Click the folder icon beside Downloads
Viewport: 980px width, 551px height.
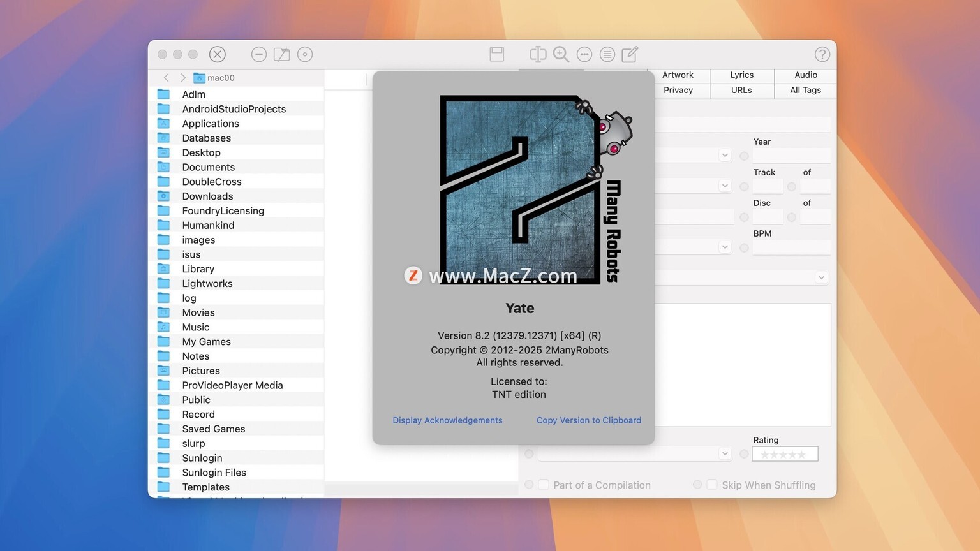pos(164,196)
